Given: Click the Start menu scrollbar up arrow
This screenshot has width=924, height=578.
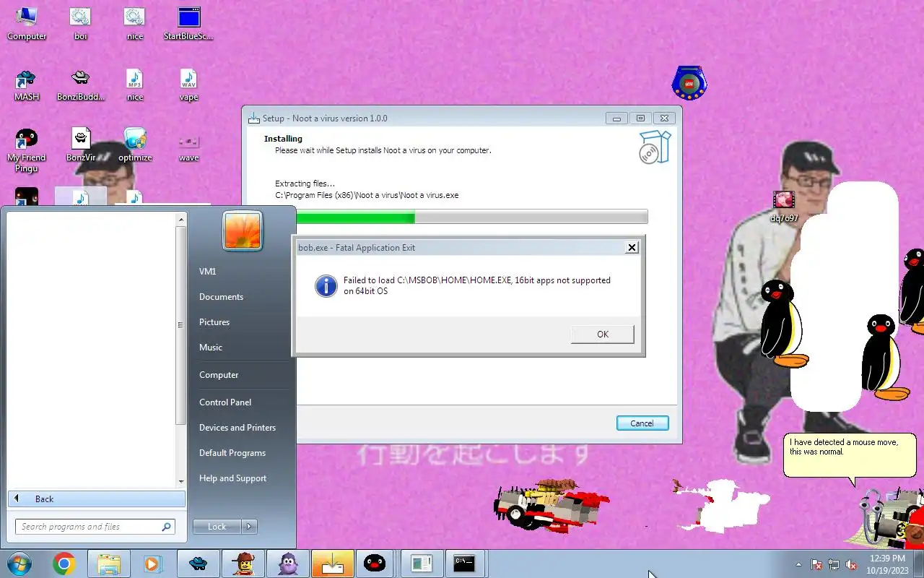Looking at the screenshot, I should point(181,218).
